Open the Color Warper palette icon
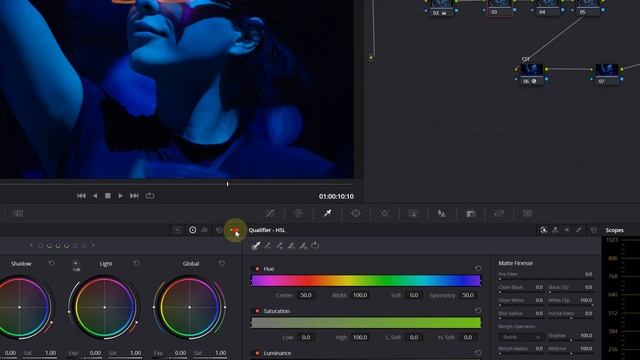This screenshot has height=360, width=640. pyautogui.click(x=298, y=213)
